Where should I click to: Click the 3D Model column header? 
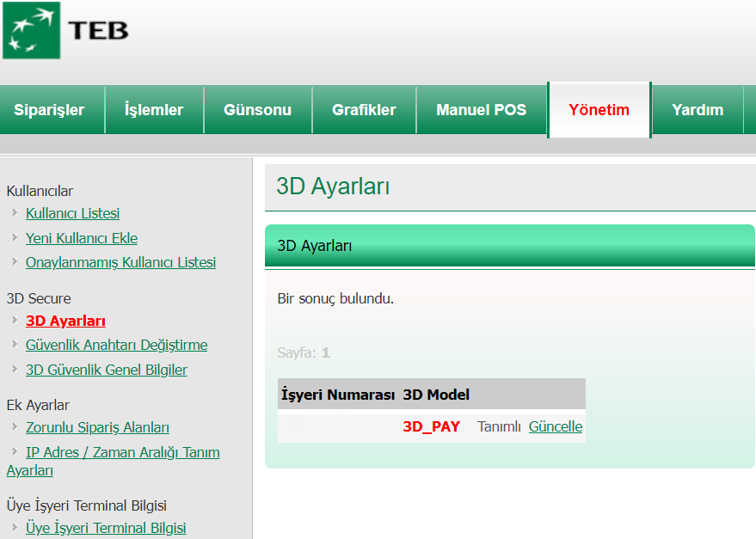(436, 395)
